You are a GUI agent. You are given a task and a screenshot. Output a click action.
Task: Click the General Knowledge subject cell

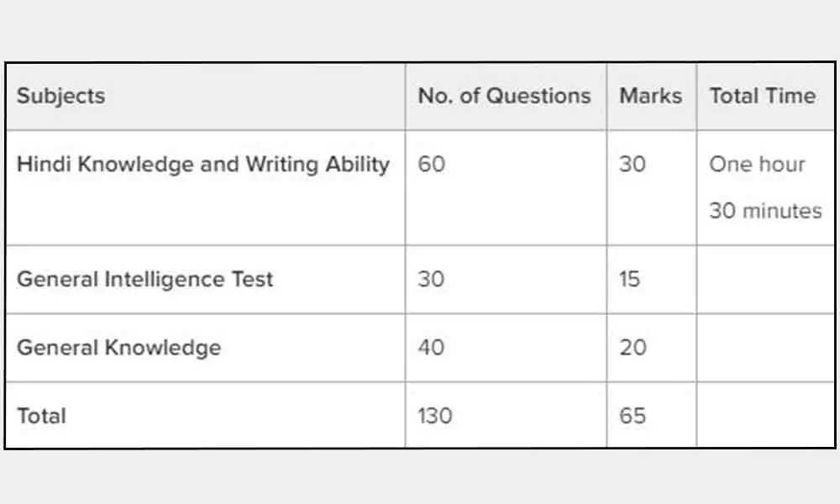pos(119,347)
